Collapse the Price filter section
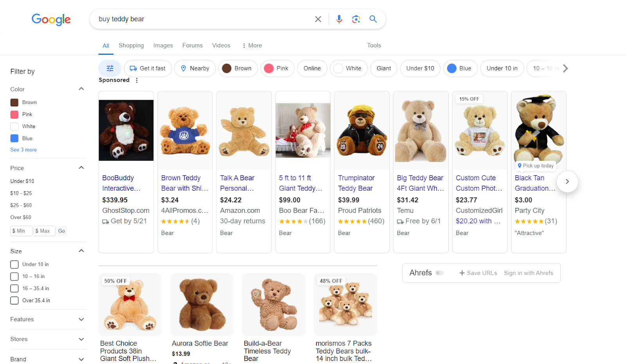This screenshot has height=364, width=626. coord(81,168)
